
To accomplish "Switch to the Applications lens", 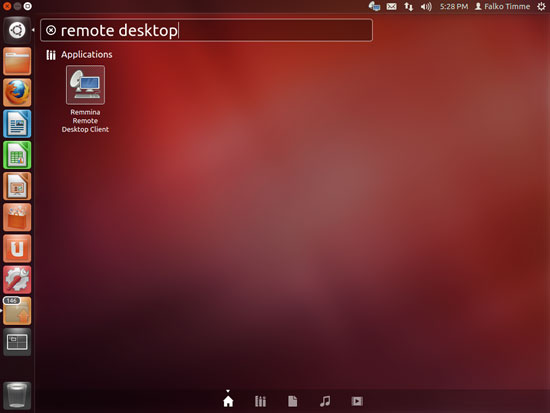I will (260, 401).
